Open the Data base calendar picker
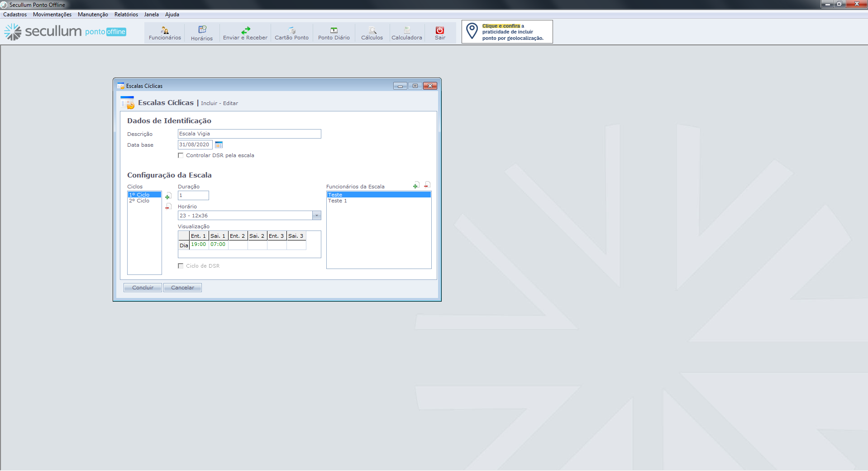 coord(219,145)
